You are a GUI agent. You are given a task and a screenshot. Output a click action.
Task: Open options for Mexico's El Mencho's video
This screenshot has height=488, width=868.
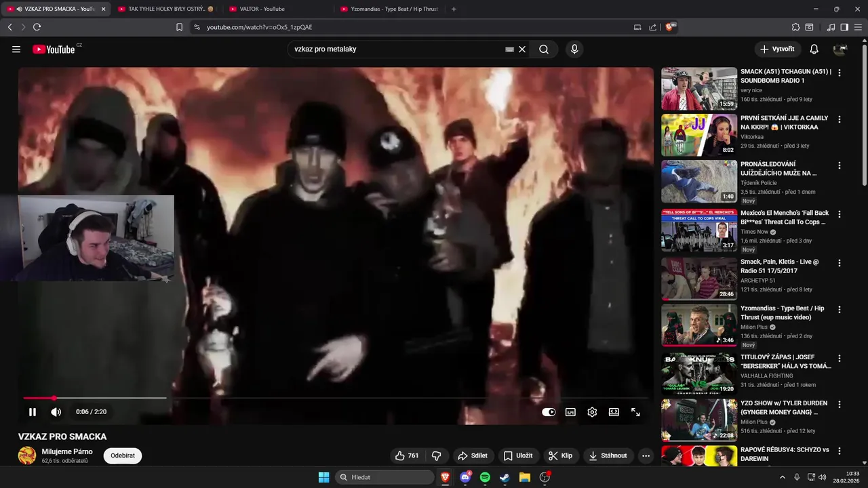pyautogui.click(x=840, y=214)
